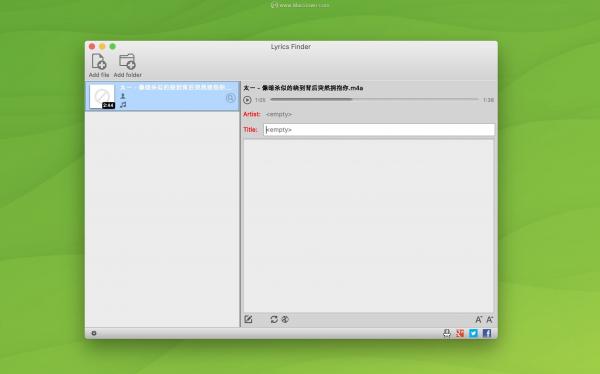Viewport: 600px width, 374px height.
Task: Increase lyrics font size
Action: 489,319
